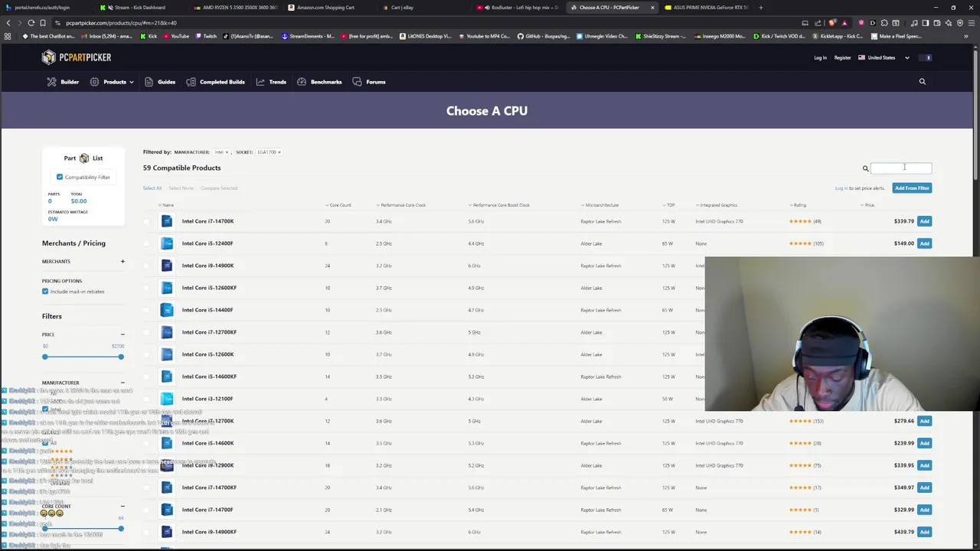Click the Register link
The height and width of the screenshot is (551, 980).
click(x=842, y=58)
